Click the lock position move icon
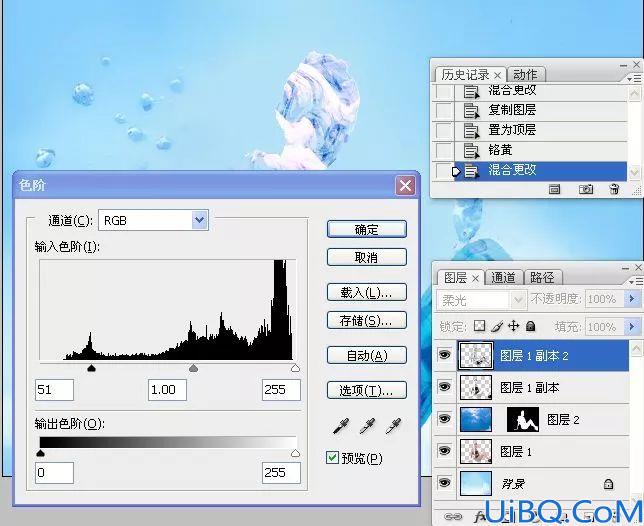 pos(513,326)
